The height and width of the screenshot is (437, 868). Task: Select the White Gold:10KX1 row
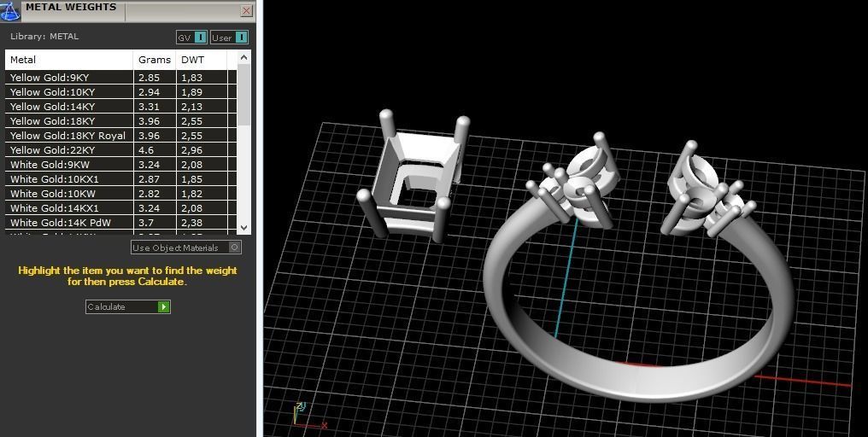(x=120, y=178)
